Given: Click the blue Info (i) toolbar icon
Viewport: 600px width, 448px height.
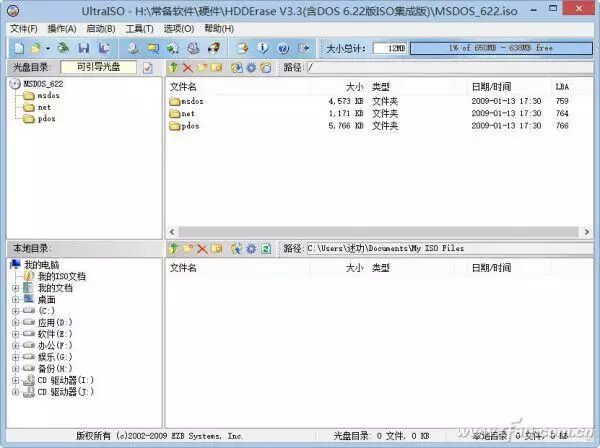Looking at the screenshot, I should coord(263,48).
